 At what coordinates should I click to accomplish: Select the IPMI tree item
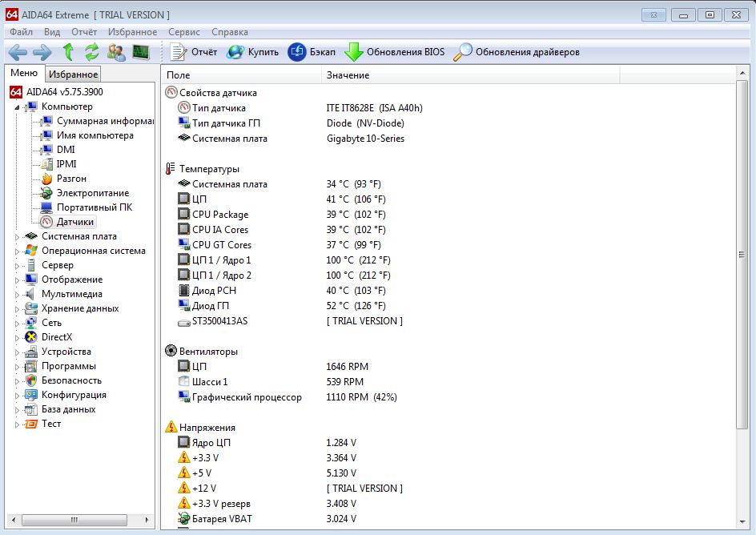click(x=66, y=164)
